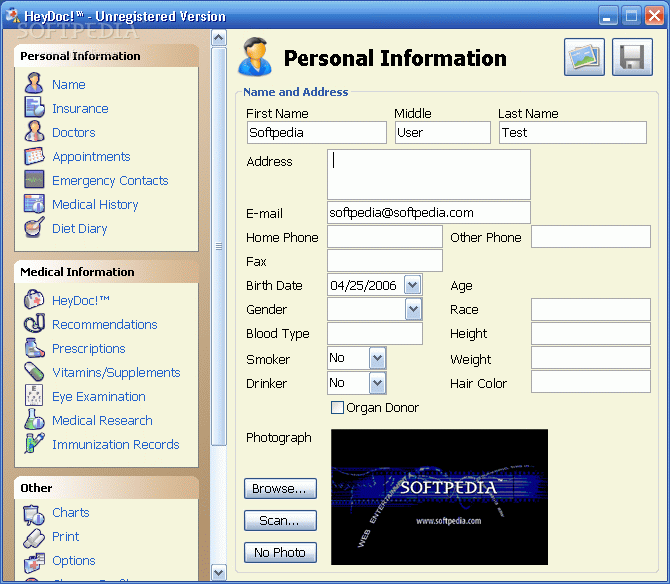
Task: Click the Other Phone field
Action: 591,237
